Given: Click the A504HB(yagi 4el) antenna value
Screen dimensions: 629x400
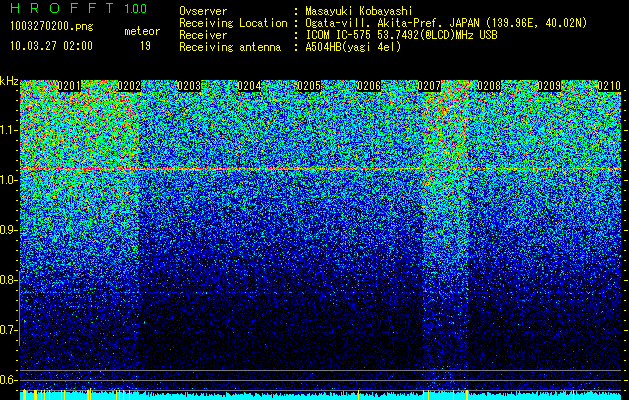Looking at the screenshot, I should 353,47.
